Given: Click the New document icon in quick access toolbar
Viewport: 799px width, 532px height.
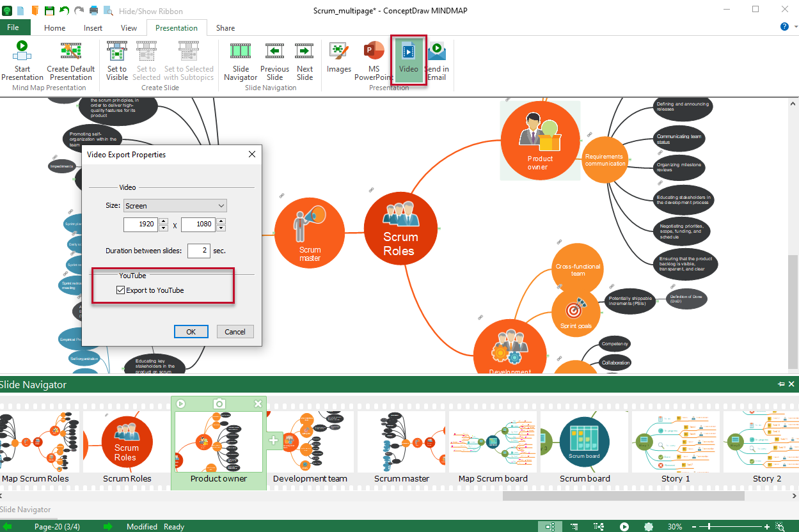Looking at the screenshot, I should (21, 10).
